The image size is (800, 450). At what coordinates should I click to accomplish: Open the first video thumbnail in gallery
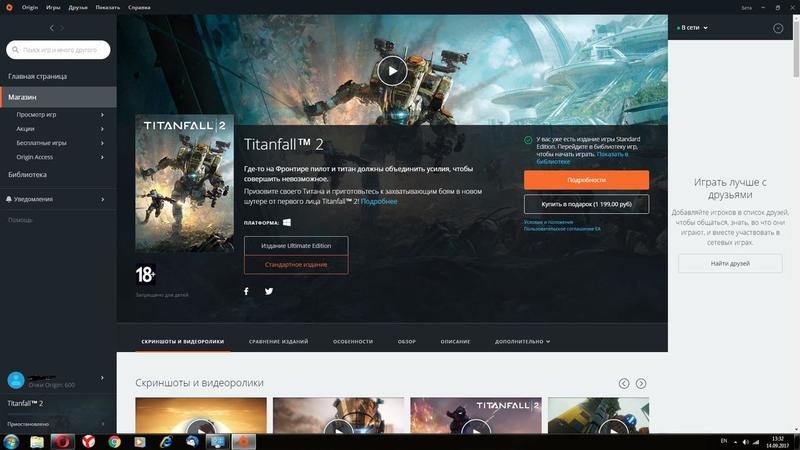coord(201,416)
